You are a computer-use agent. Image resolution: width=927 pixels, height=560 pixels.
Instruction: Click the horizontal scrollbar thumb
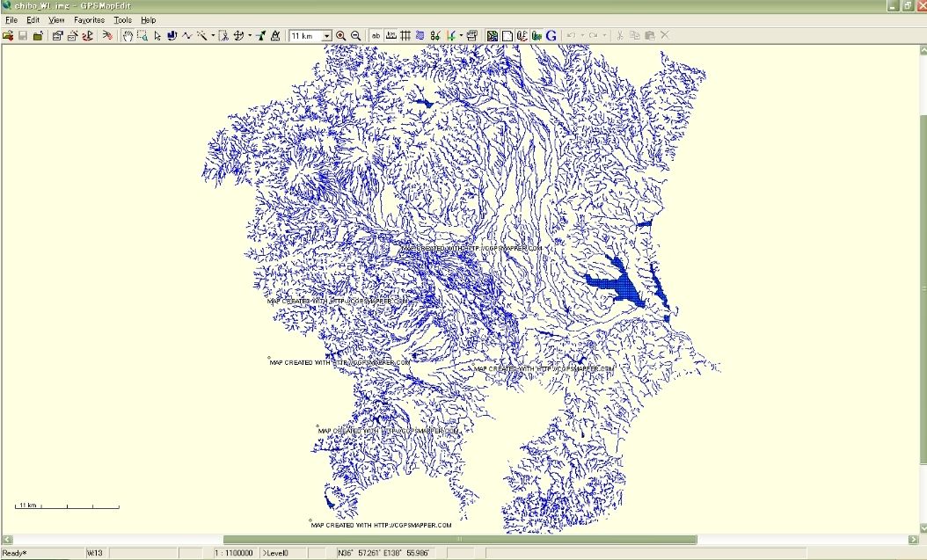(x=460, y=539)
